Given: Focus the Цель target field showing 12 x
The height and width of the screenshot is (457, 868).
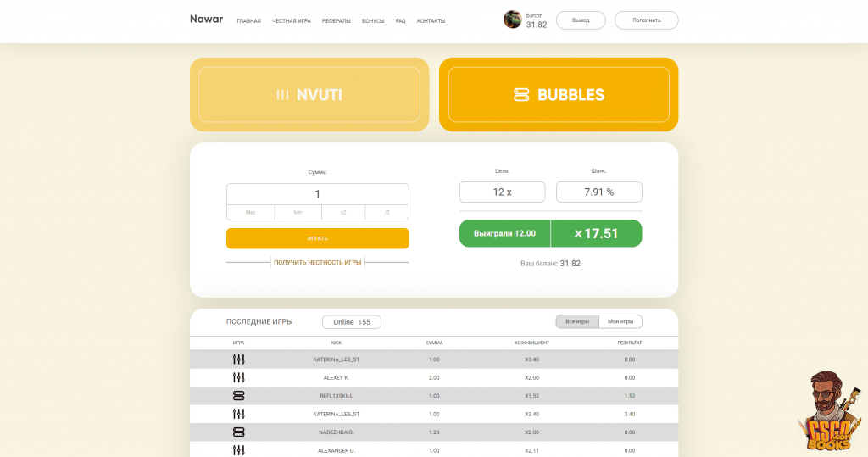Looking at the screenshot, I should (502, 192).
